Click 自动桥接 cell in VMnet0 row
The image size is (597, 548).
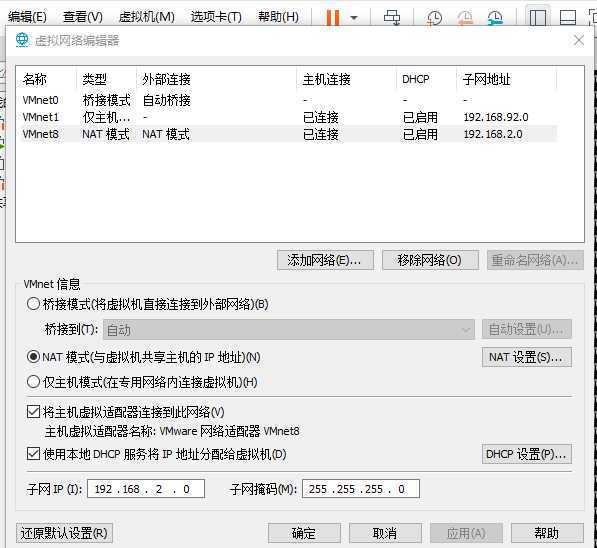(x=166, y=100)
